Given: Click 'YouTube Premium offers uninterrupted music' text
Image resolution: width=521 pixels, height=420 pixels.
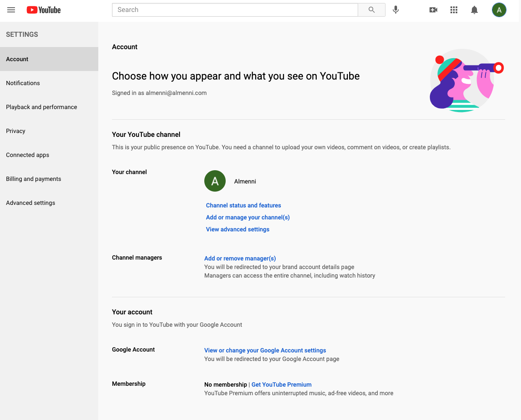Looking at the screenshot, I should [x=299, y=393].
